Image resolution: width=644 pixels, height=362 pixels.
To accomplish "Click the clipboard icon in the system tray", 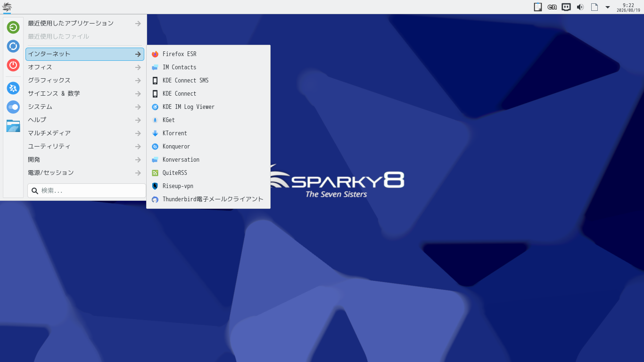I will click(x=537, y=7).
